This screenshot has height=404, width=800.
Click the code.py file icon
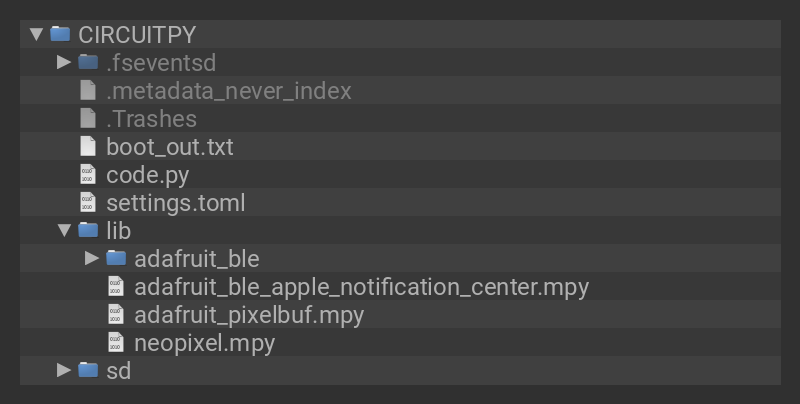point(88,174)
